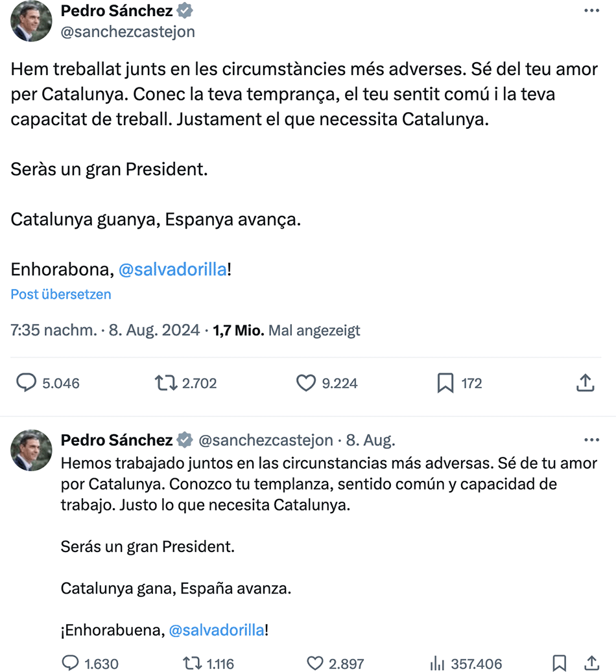
Task: Repost the Catalan main post
Action: [167, 383]
